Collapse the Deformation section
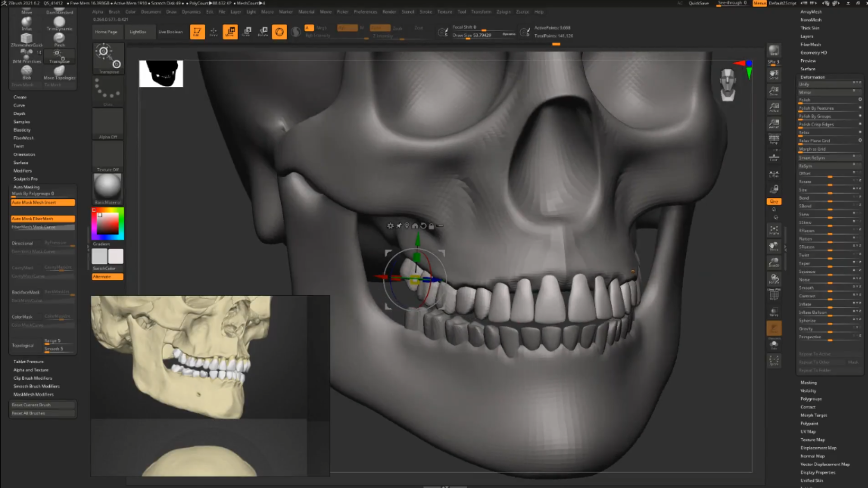The height and width of the screenshot is (488, 868). (x=813, y=77)
